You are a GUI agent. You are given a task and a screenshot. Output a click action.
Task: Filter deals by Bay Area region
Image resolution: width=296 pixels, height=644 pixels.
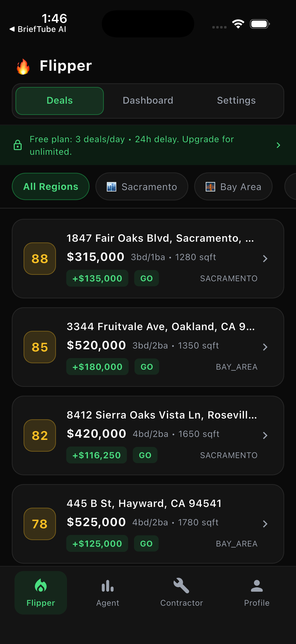tap(233, 186)
